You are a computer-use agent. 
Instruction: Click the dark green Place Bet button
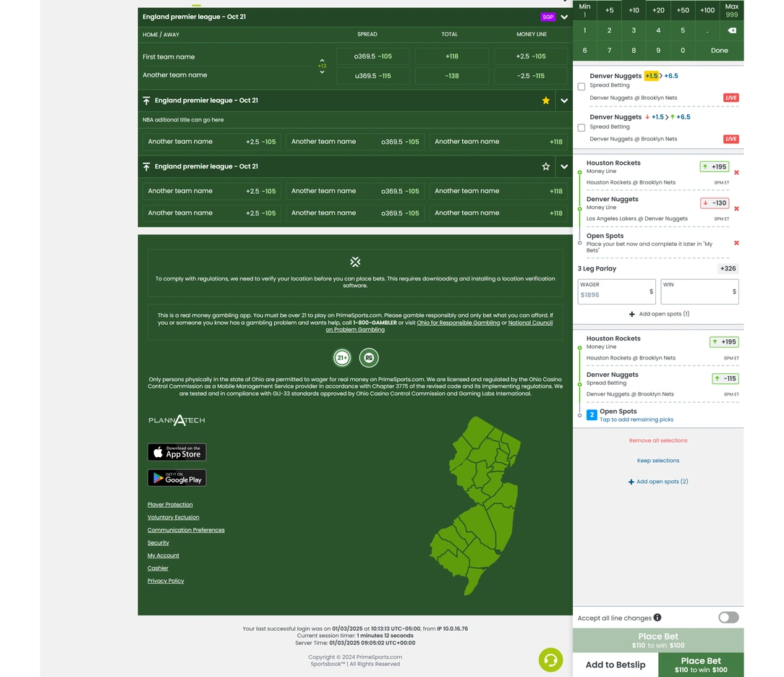pos(701,665)
